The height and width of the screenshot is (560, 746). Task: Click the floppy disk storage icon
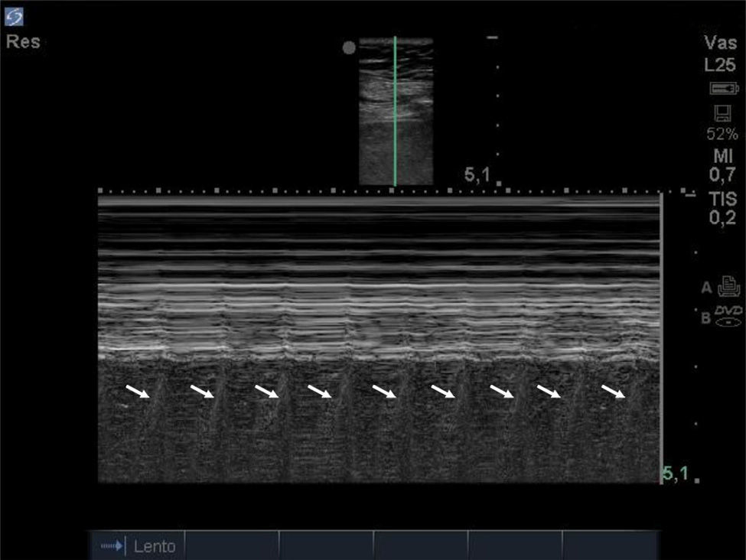(x=722, y=113)
